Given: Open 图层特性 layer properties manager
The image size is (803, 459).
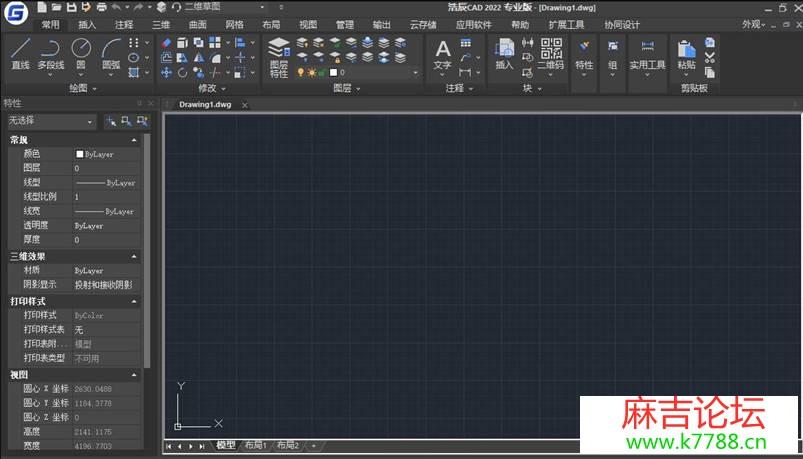Looking at the screenshot, I should (279, 57).
